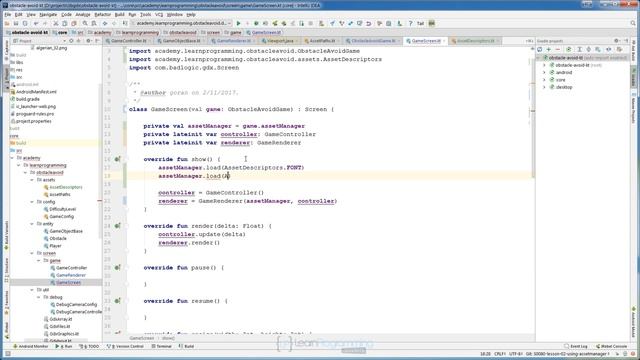Viewport: 640px width, 360px height.
Task: Open Find magnifier in toolbar
Action: (85, 23)
